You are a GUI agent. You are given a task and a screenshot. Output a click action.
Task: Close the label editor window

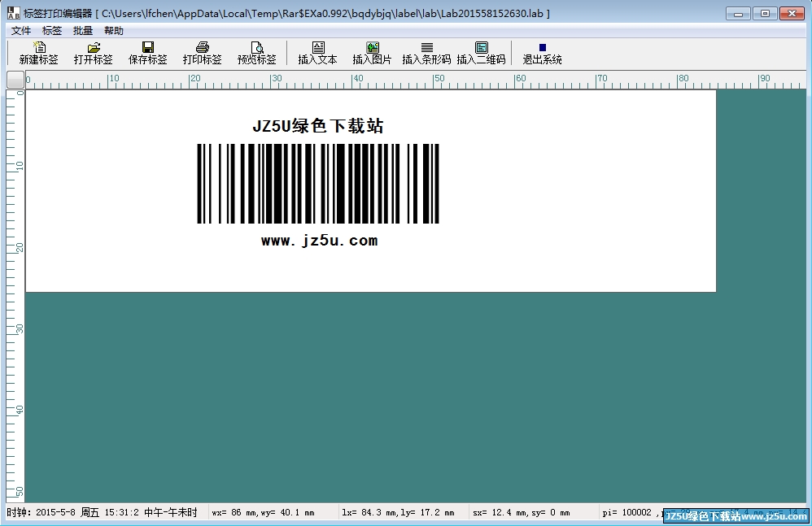792,14
